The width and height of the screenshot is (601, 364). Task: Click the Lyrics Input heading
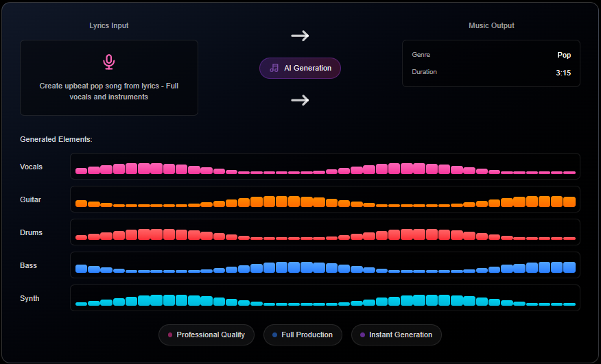coord(109,25)
